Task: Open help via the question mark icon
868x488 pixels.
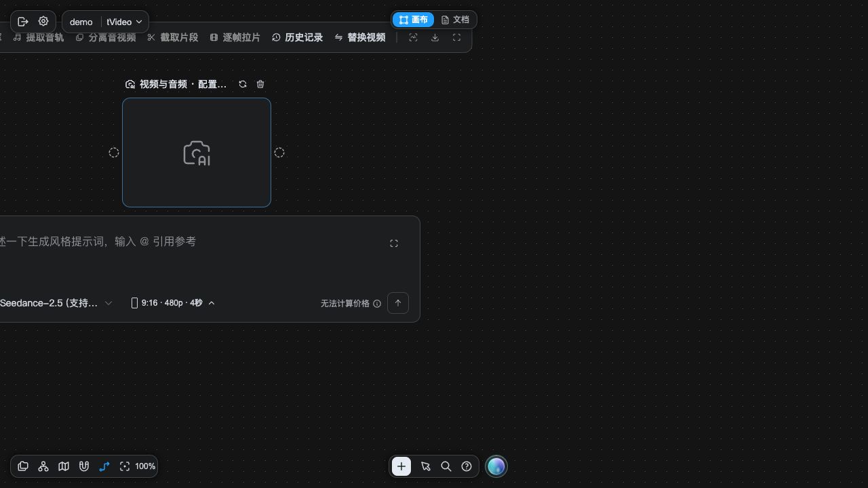Action: pos(467,466)
